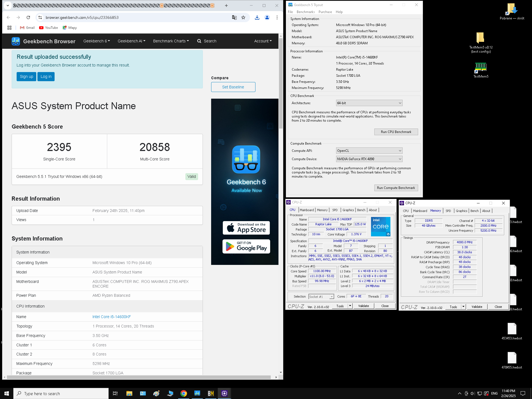532x399 pixels.
Task: Open the Benchmarks menu in Geekbench 5 Tryout
Action: [306, 12]
